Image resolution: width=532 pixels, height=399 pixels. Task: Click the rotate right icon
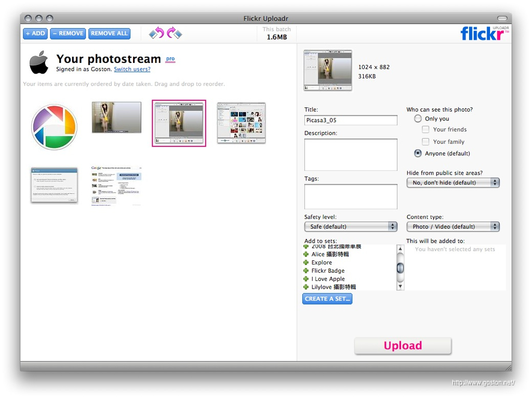pyautogui.click(x=175, y=33)
